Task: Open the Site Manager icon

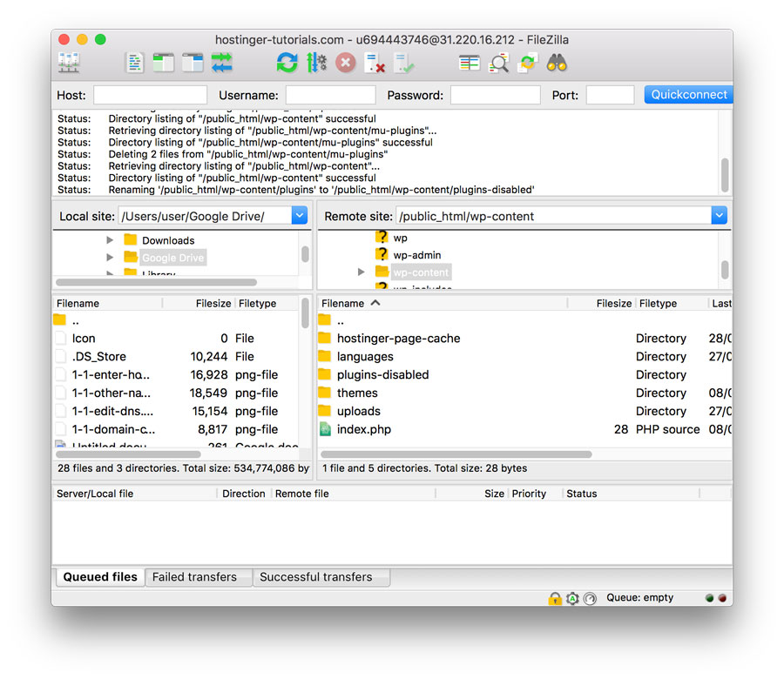Action: coord(69,63)
